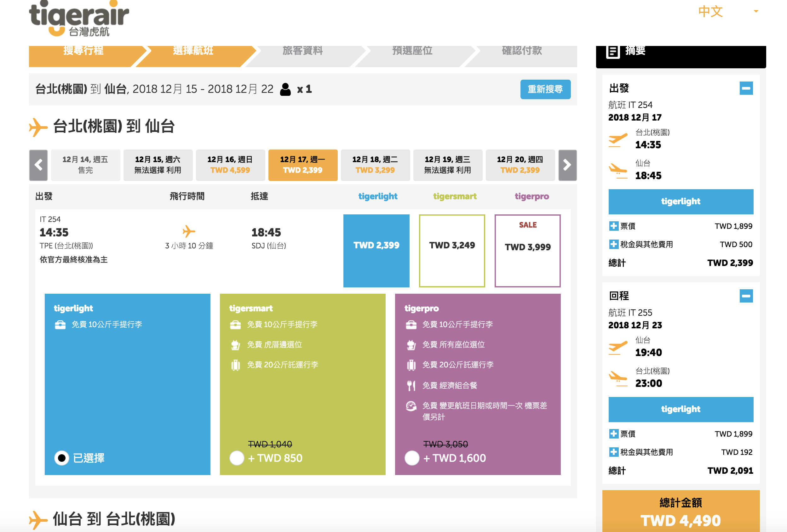Click the flight duration plane icon
This screenshot has height=532, width=787.
(x=189, y=231)
